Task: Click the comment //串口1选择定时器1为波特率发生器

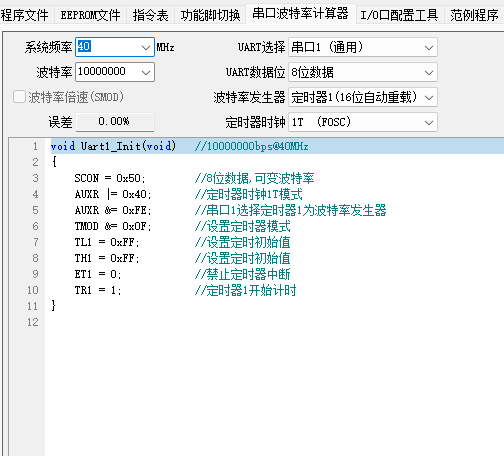Action: tap(291, 210)
